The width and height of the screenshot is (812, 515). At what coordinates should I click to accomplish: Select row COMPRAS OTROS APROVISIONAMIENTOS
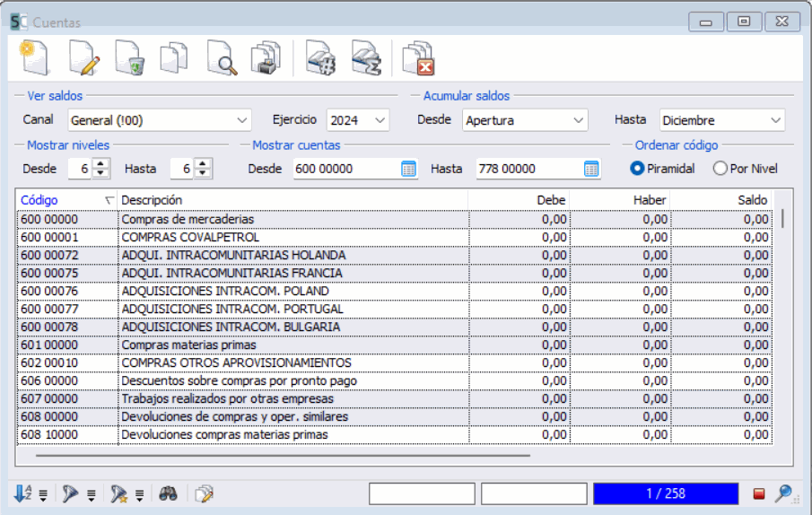pyautogui.click(x=395, y=362)
